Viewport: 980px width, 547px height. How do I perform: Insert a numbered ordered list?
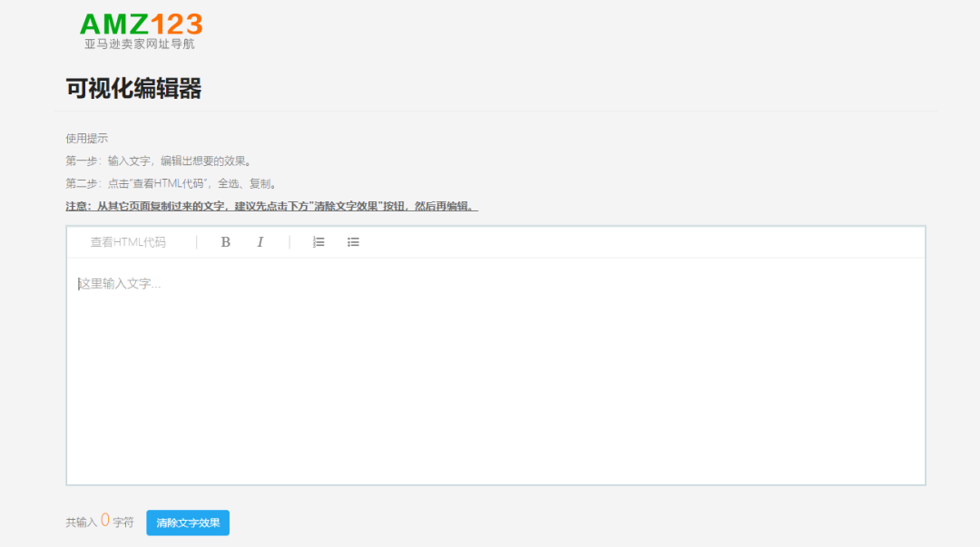coord(318,242)
